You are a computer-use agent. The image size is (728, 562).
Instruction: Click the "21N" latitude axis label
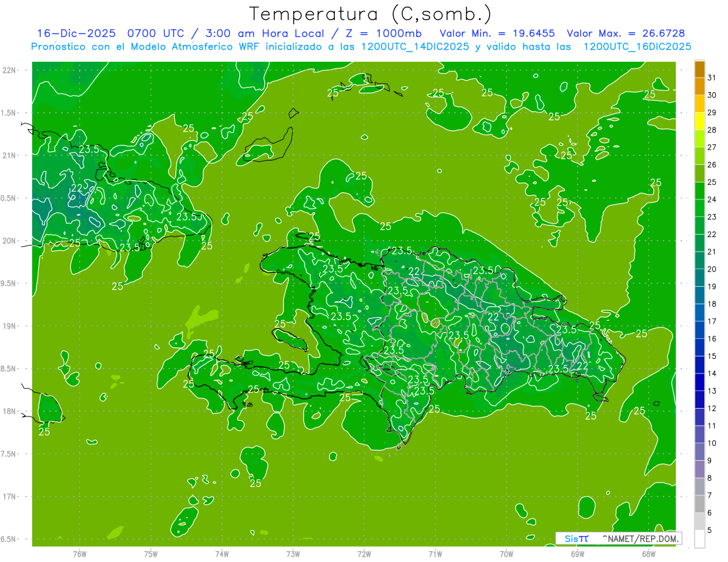(x=10, y=156)
